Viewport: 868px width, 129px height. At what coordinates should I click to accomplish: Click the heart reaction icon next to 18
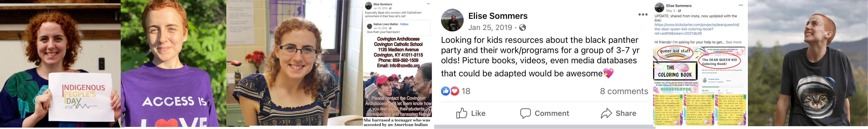click(455, 91)
